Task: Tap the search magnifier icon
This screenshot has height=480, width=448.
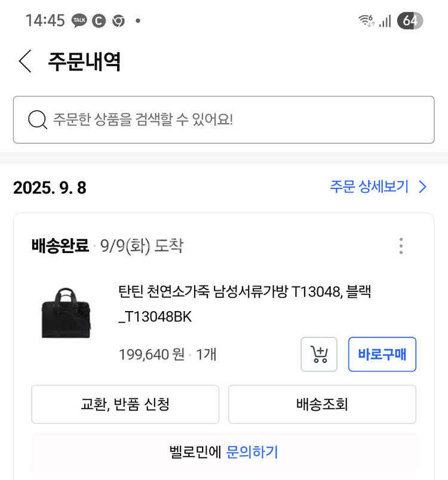Action: tap(38, 120)
